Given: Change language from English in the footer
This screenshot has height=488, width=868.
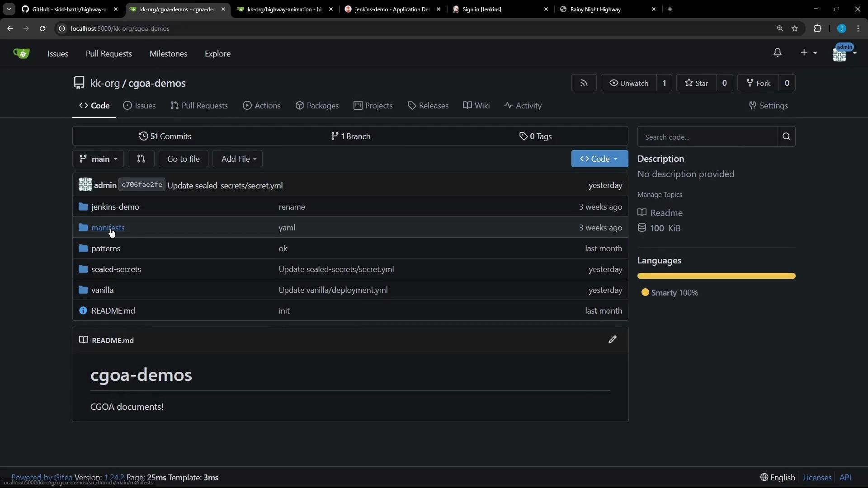Looking at the screenshot, I should tap(777, 478).
